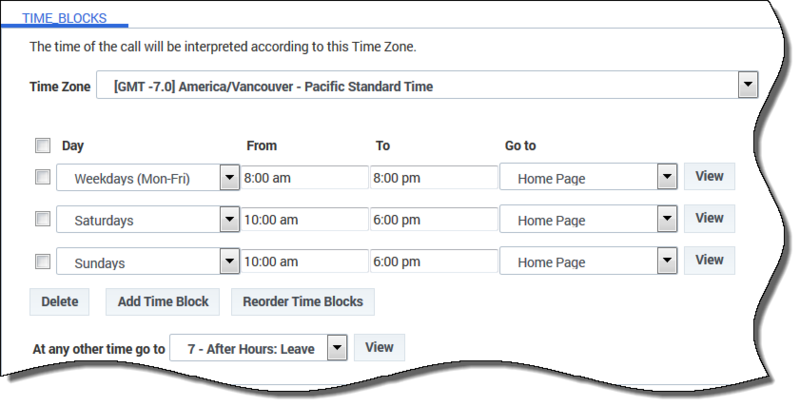The height and width of the screenshot is (407, 800).
Task: Expand the After Hours: Leave dropdown
Action: click(259, 348)
